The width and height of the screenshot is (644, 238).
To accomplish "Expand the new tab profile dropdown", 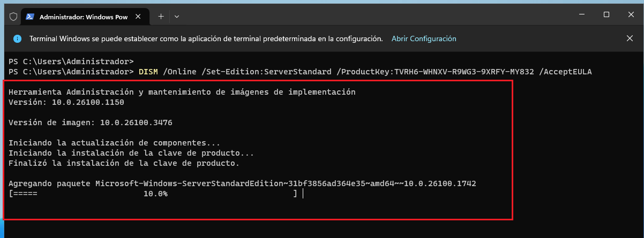I will click(x=177, y=17).
